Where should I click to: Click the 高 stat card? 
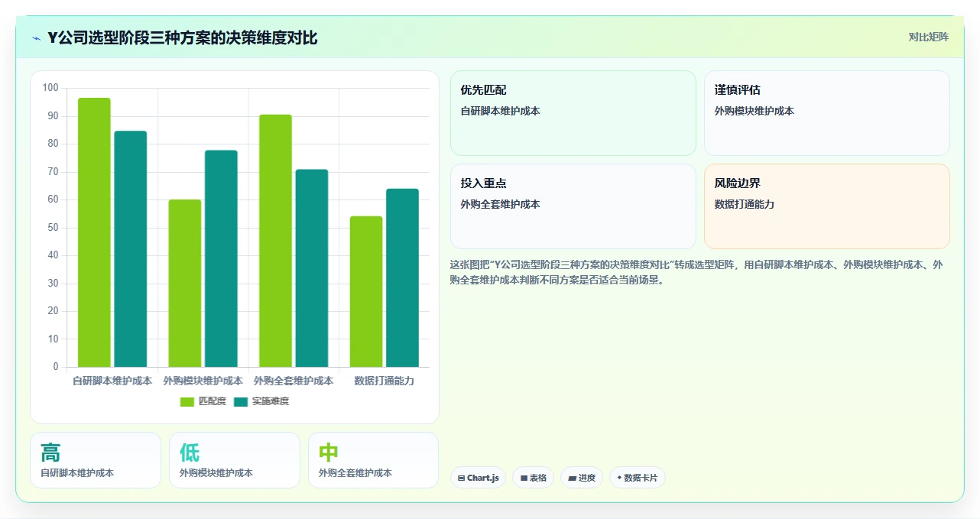click(96, 460)
